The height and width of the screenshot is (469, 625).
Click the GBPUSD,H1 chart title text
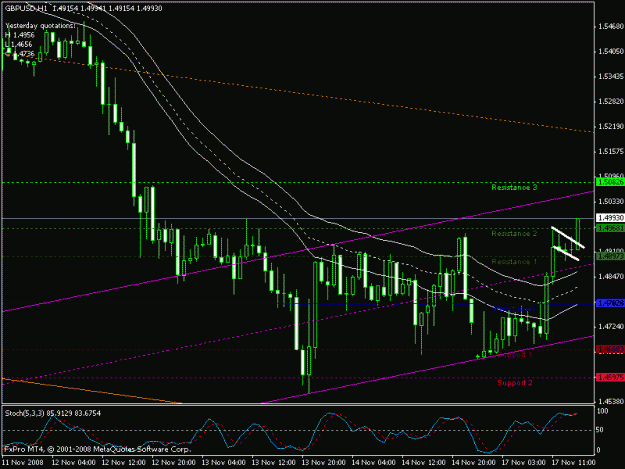point(26,8)
